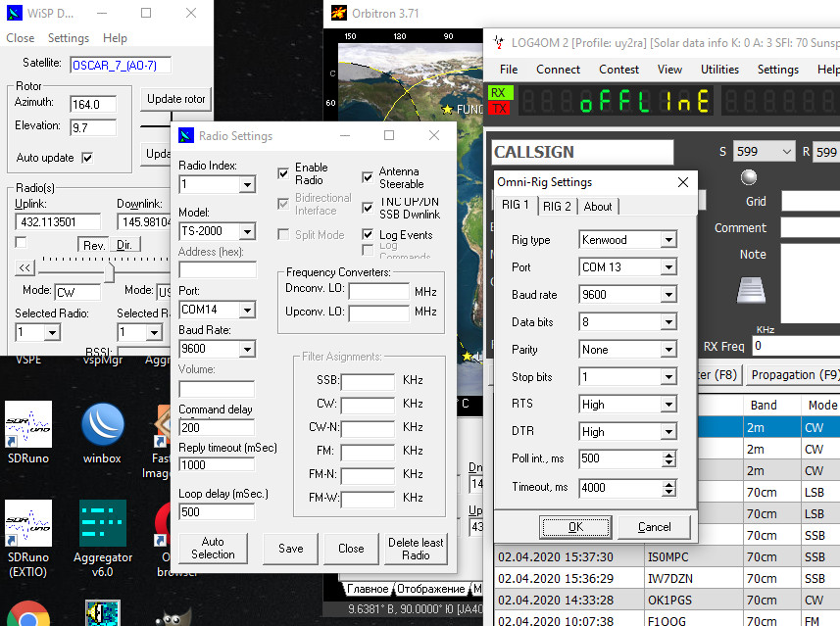Open LOG4OM Utilities menu

point(720,70)
